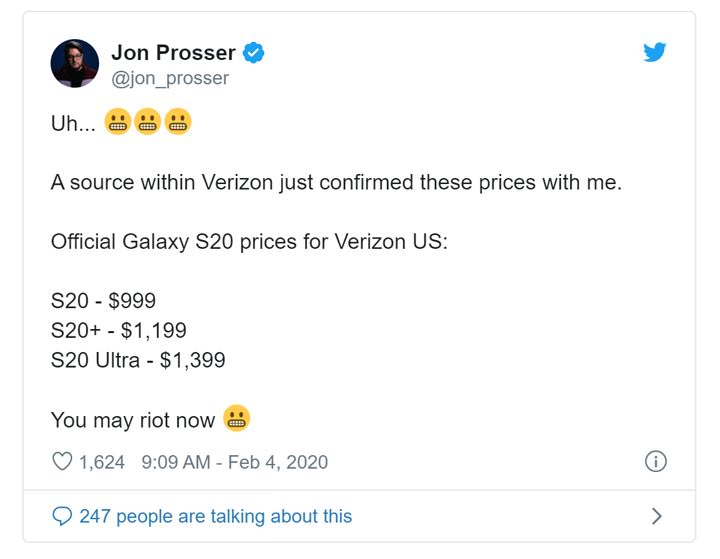Image resolution: width=720 pixels, height=559 pixels.
Task: Click the middle grimacing emoji in the first line
Action: 148,125
